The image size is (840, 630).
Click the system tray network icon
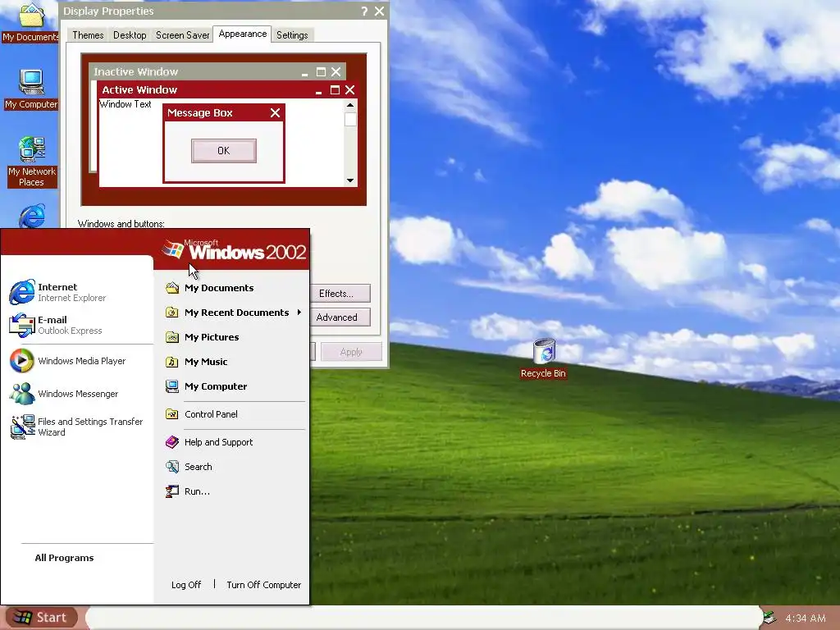pos(769,618)
